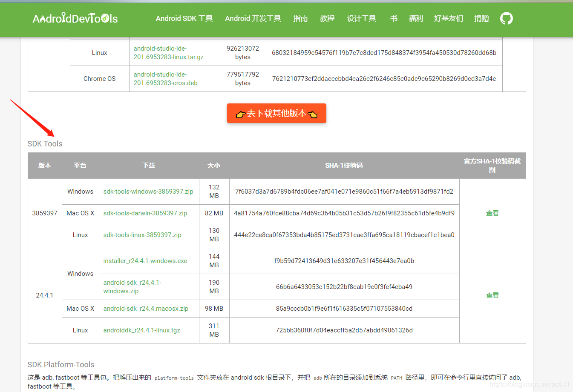
Task: Open Android SDK 工具 menu
Action: point(184,18)
